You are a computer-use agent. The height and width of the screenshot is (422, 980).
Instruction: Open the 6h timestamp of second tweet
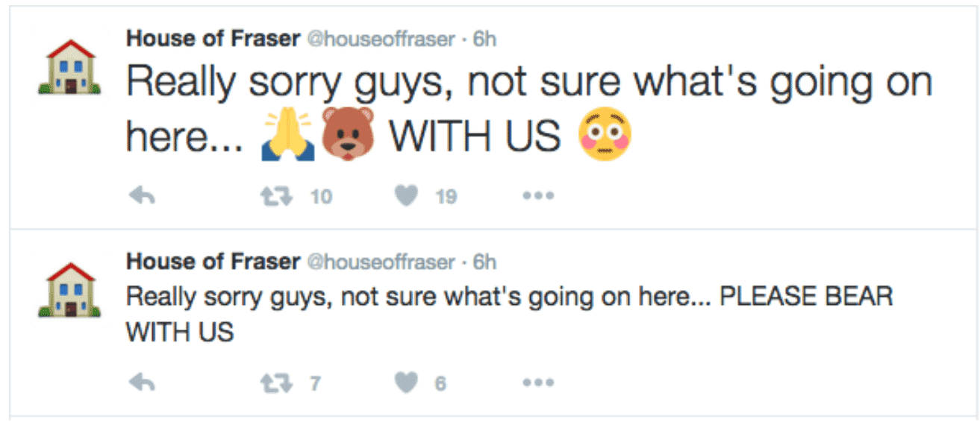[x=484, y=262]
